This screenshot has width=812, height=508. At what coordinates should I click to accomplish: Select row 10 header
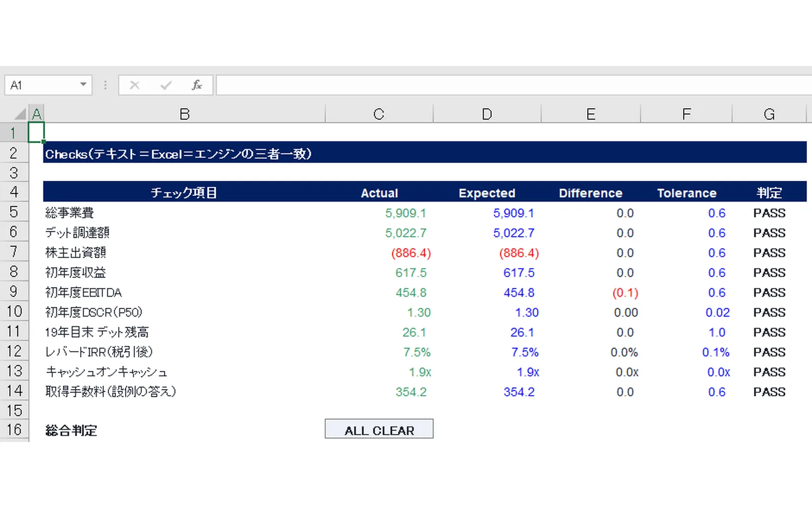tap(14, 311)
